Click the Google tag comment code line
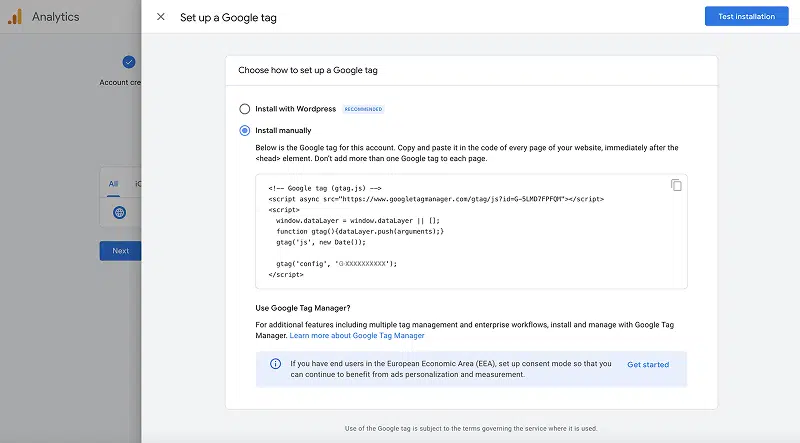This screenshot has width=800, height=443. 325,188
